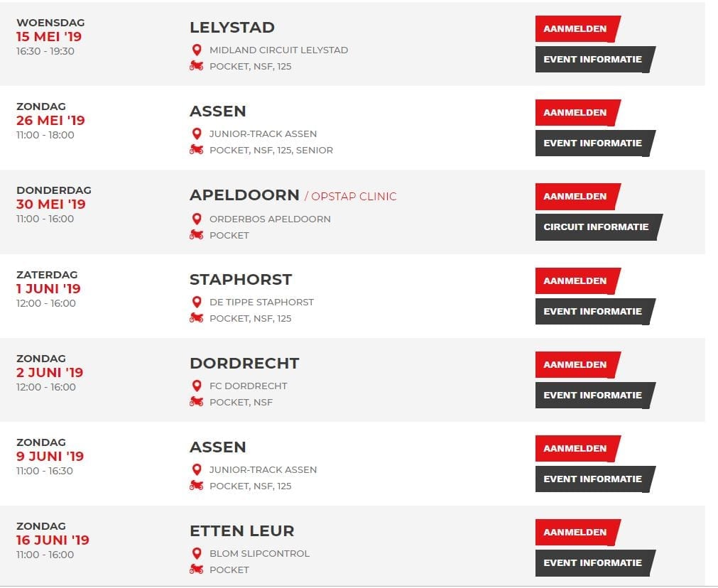This screenshot has width=718, height=588.
Task: Click location pin beside De Tippe Staphorst
Action: pyautogui.click(x=197, y=302)
